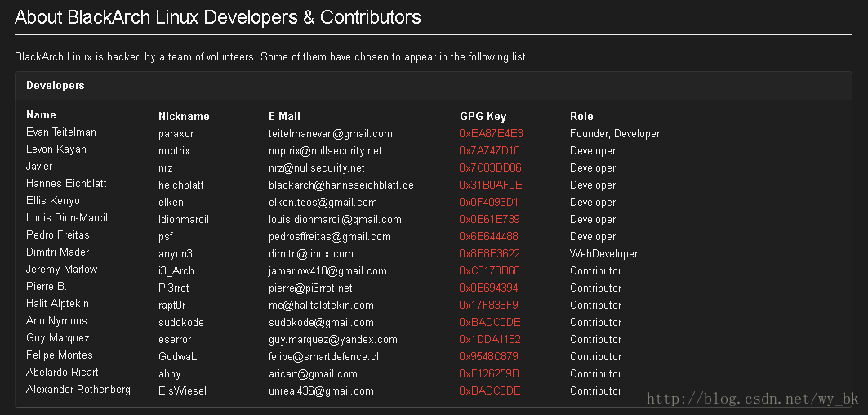
Task: Select the name Evan Teitelman
Action: [61, 132]
